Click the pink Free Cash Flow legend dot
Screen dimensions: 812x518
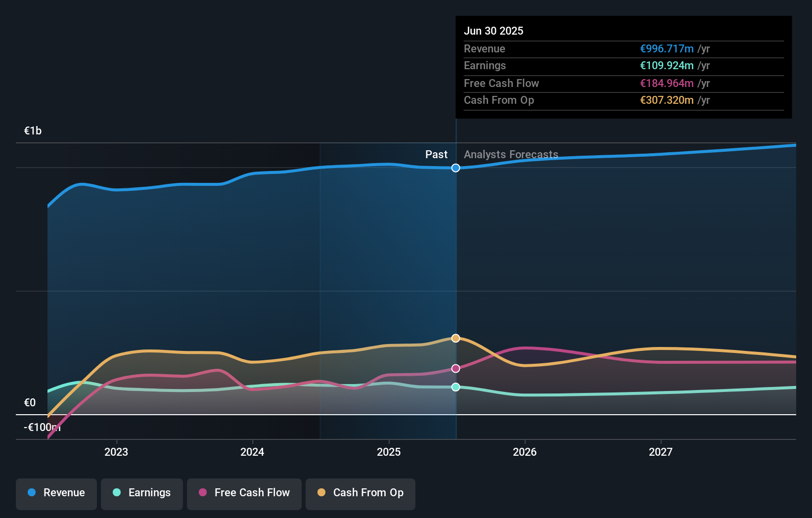[203, 492]
